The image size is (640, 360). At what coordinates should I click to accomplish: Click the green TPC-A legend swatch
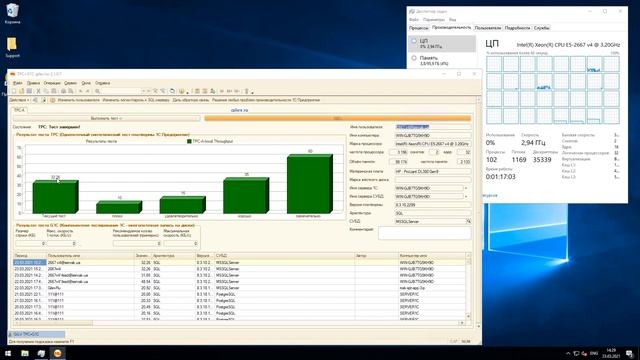pyautogui.click(x=189, y=141)
